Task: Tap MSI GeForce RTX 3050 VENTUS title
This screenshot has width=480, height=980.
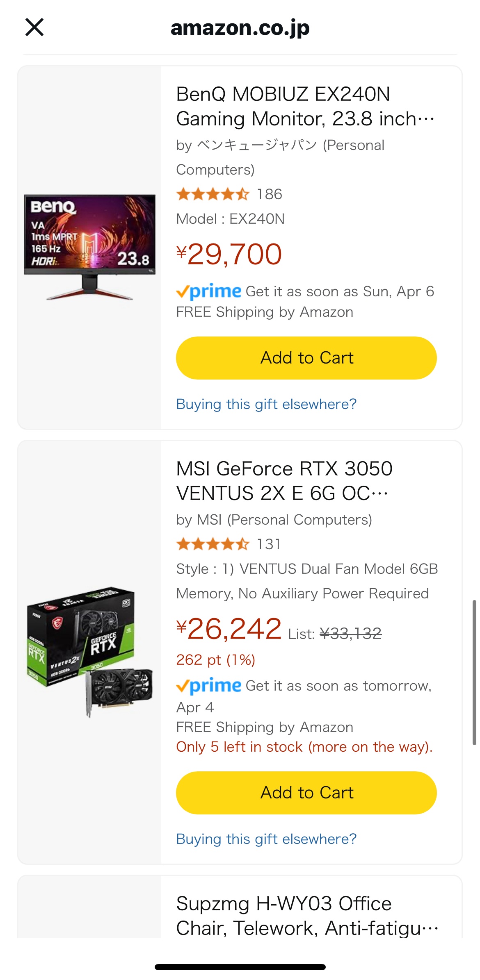Action: tap(284, 481)
